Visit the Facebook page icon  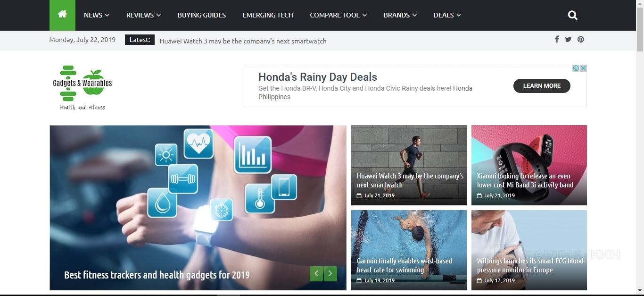[557, 39]
